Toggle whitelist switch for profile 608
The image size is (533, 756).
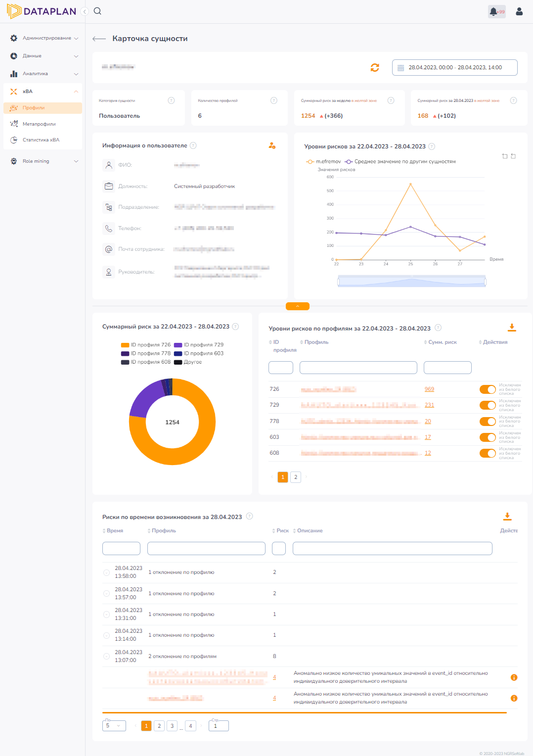pos(488,453)
